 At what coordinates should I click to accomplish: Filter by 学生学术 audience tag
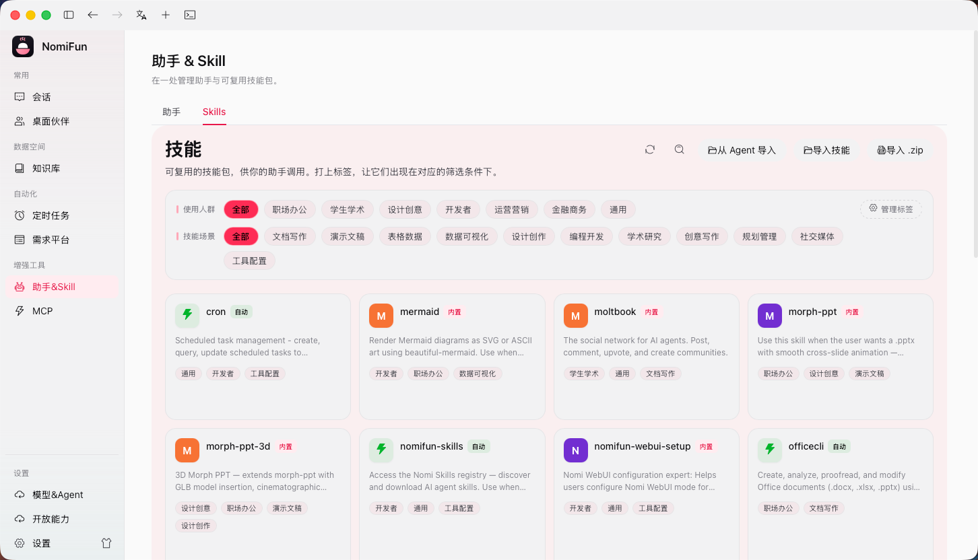(x=348, y=209)
